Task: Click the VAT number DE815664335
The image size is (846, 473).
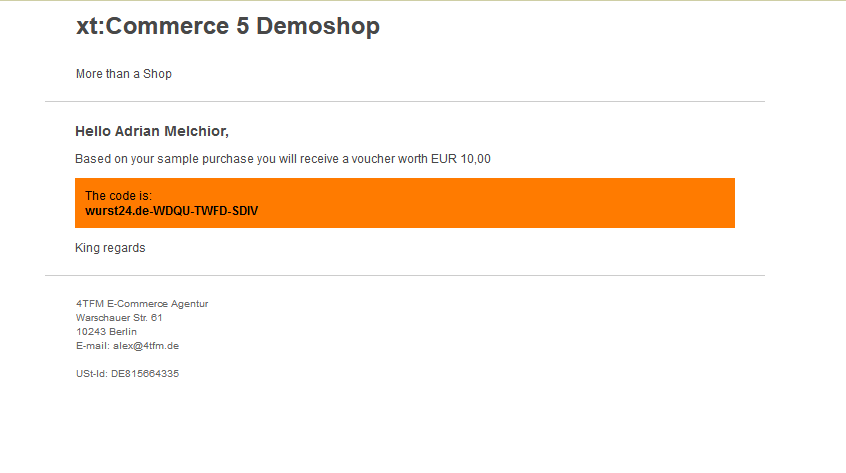Action: 145,373
